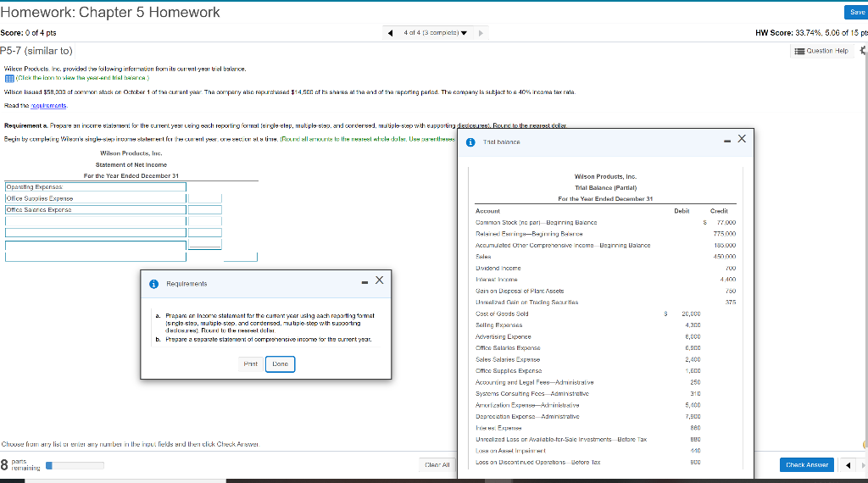
Task: Click the trial balance table icon
Action: point(9,78)
